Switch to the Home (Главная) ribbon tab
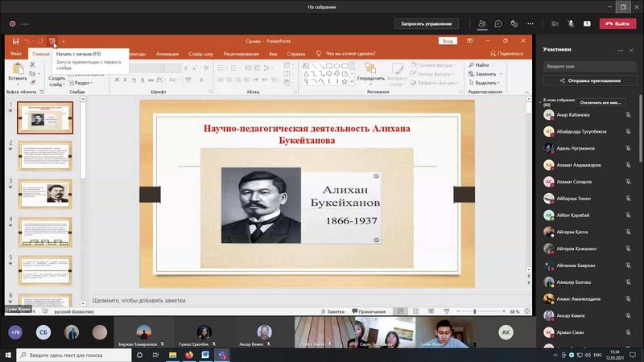Viewport: 644px width, 362px height. (x=41, y=54)
